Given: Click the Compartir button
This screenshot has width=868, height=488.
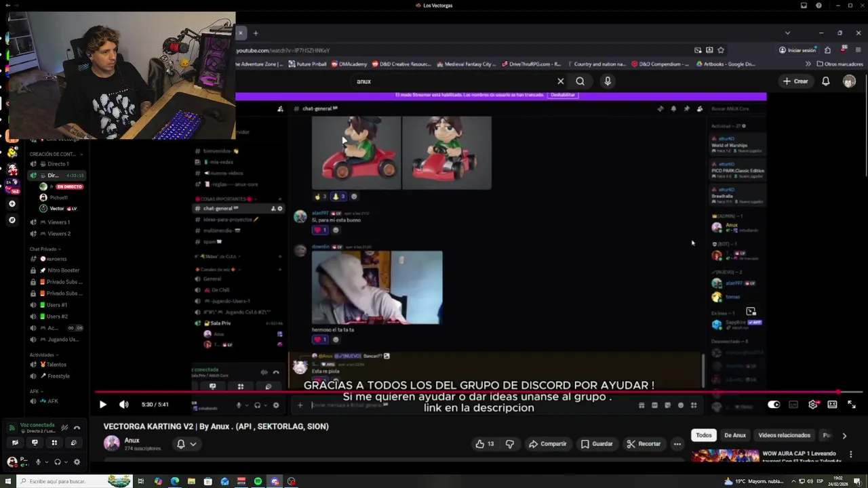Looking at the screenshot, I should click(547, 444).
